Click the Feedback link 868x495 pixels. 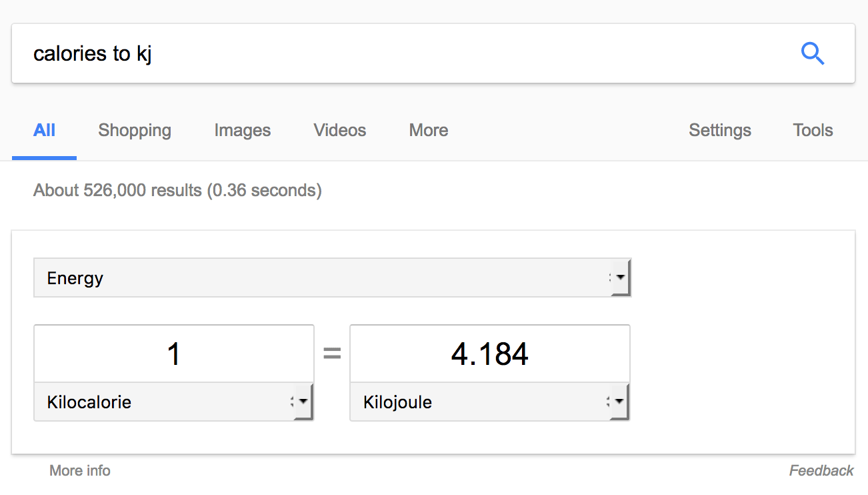pyautogui.click(x=821, y=470)
